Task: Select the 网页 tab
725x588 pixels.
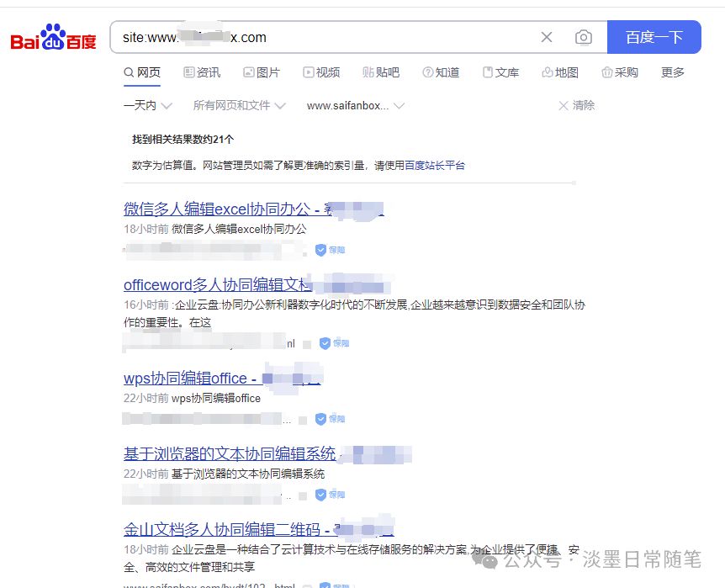Action: tap(142, 72)
